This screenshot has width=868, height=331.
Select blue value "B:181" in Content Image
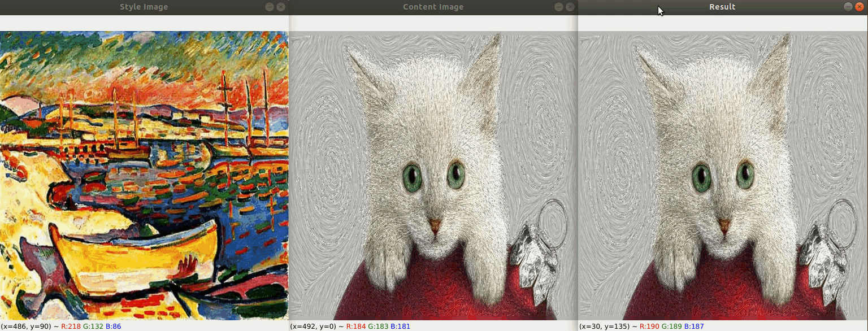pos(401,326)
